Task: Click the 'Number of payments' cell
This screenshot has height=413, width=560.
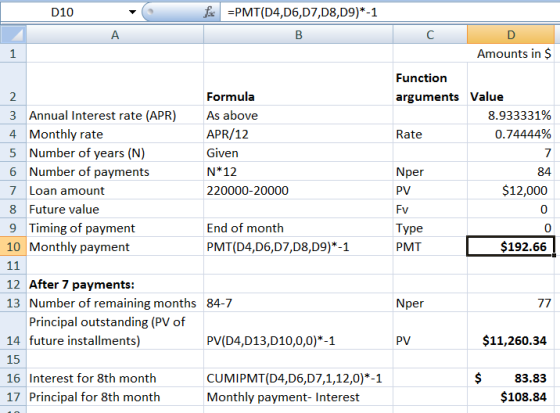Action: click(115, 171)
